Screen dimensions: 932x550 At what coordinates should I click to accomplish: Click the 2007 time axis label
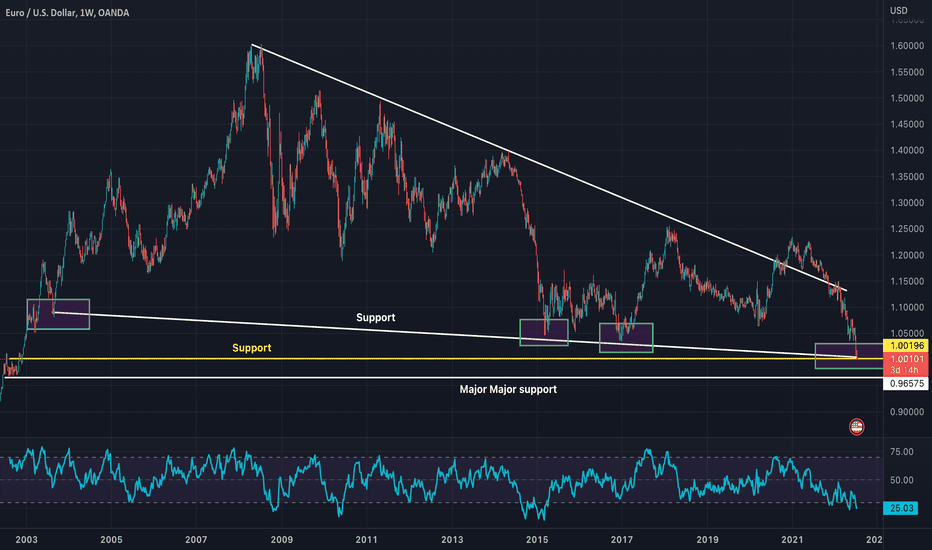[x=196, y=540]
